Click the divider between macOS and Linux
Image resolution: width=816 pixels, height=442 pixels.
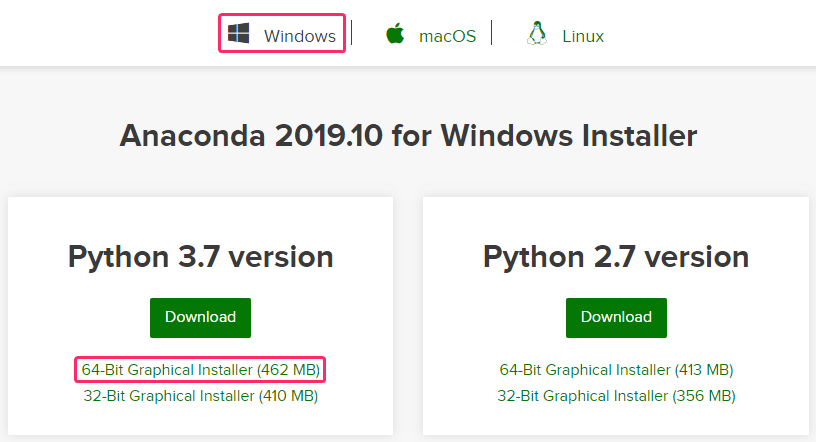[492, 33]
